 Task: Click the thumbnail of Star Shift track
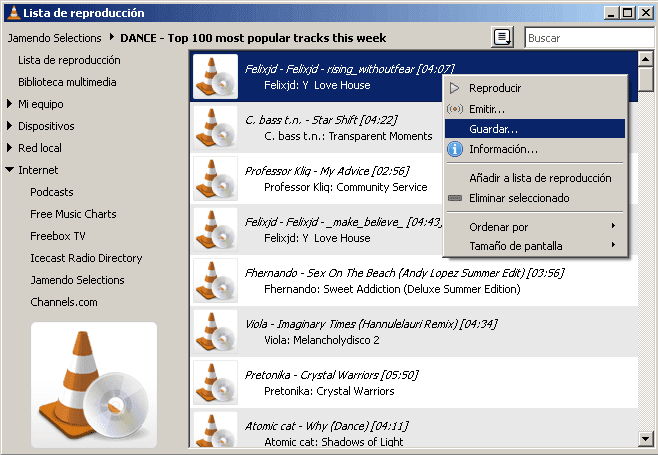[216, 128]
